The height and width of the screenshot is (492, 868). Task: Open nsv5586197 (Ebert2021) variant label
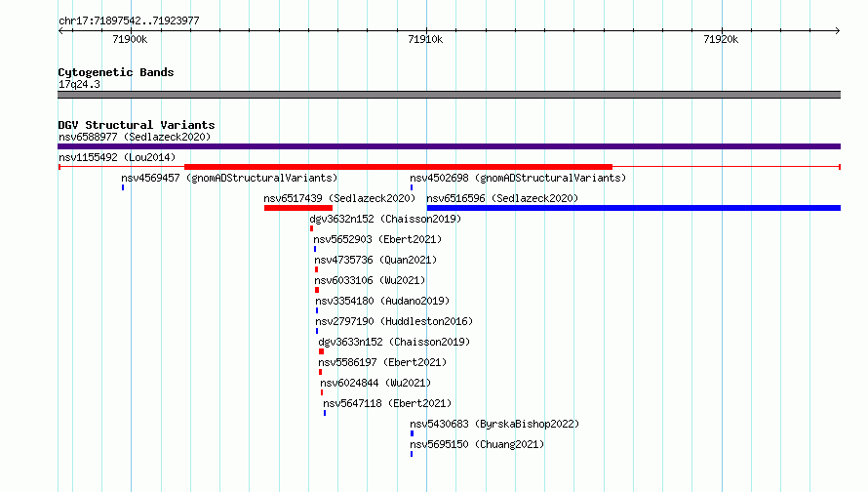[382, 362]
